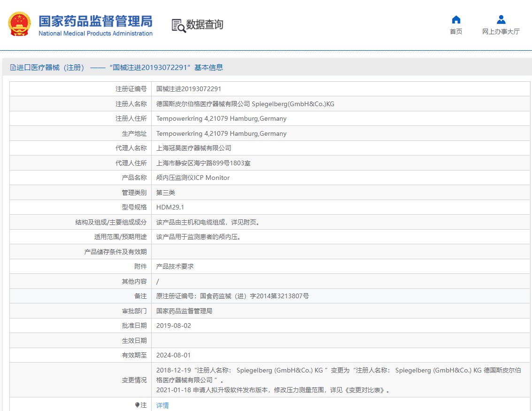Click the 注册人名称 row label

click(131, 104)
